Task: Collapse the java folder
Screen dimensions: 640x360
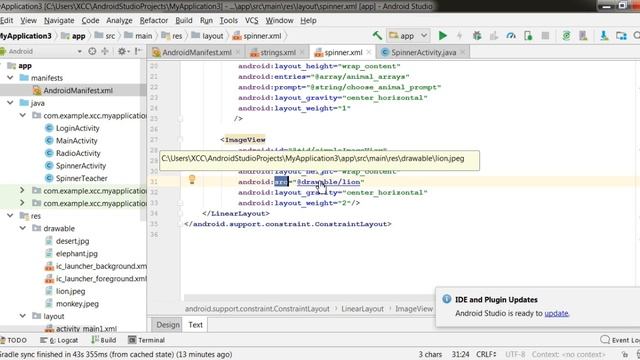Action: click(10, 103)
